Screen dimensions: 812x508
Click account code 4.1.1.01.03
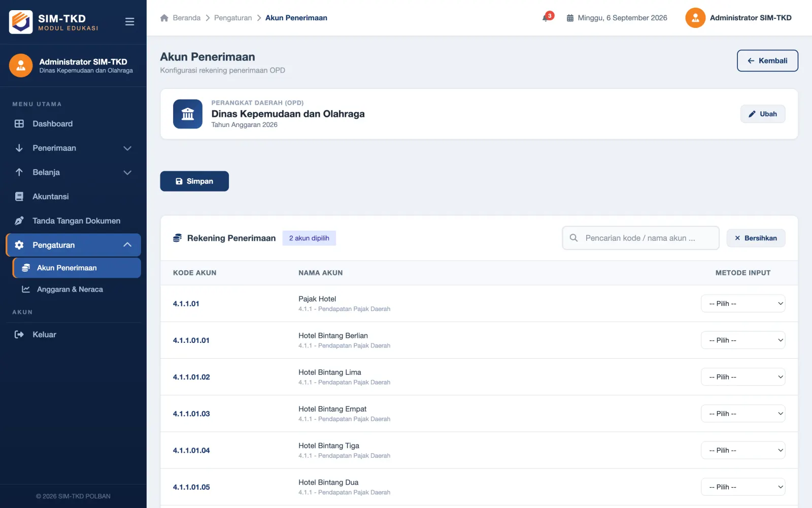pyautogui.click(x=191, y=414)
